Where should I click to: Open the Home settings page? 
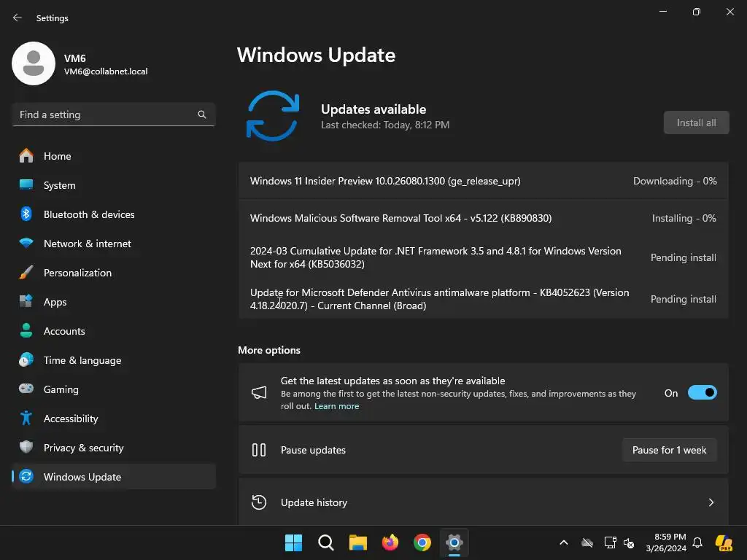[114, 156]
